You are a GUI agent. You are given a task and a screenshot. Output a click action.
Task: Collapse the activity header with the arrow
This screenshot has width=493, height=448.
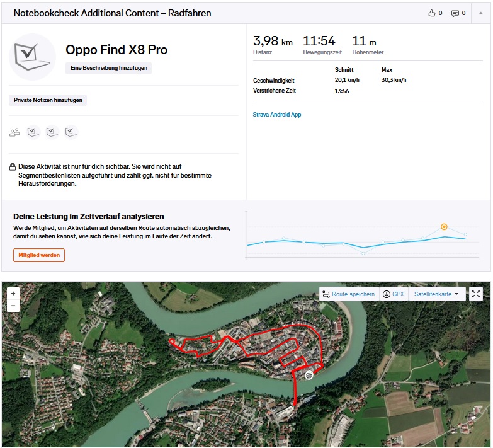481,13
